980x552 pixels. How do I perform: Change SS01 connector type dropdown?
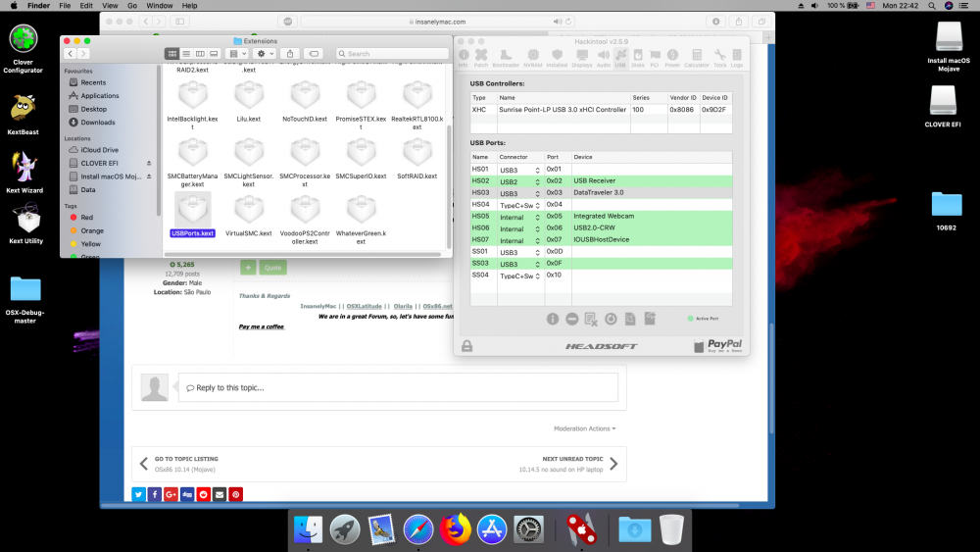[x=520, y=253]
